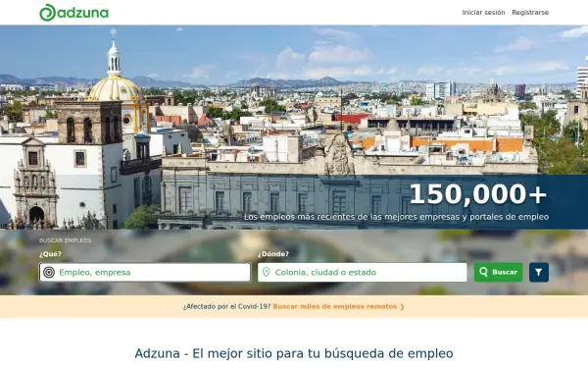
Task: Click the target icon in the ¿Qué? field
Action: pos(49,272)
